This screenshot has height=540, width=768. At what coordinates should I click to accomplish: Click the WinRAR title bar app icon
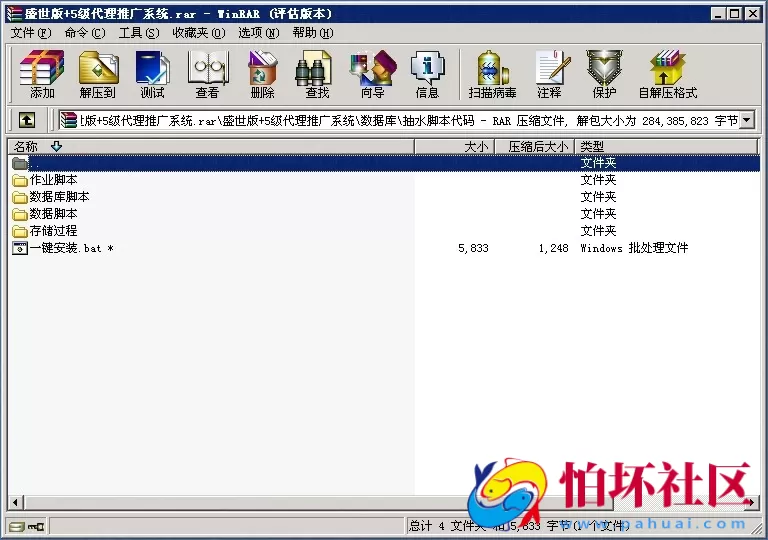[x=15, y=14]
